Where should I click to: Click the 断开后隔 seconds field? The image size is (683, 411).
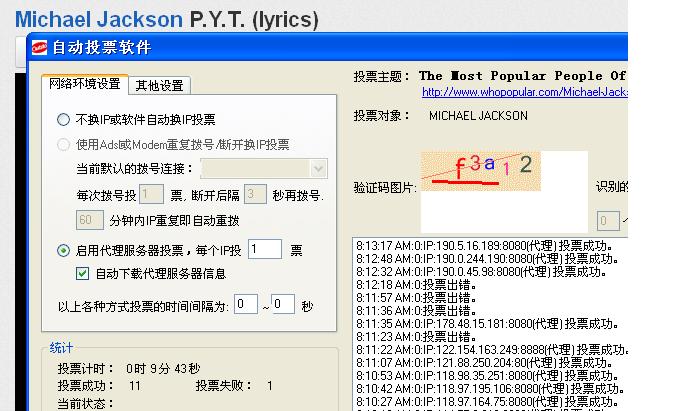click(x=254, y=194)
